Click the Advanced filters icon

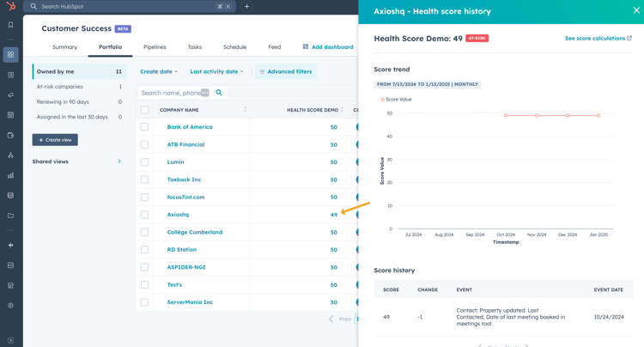point(262,71)
